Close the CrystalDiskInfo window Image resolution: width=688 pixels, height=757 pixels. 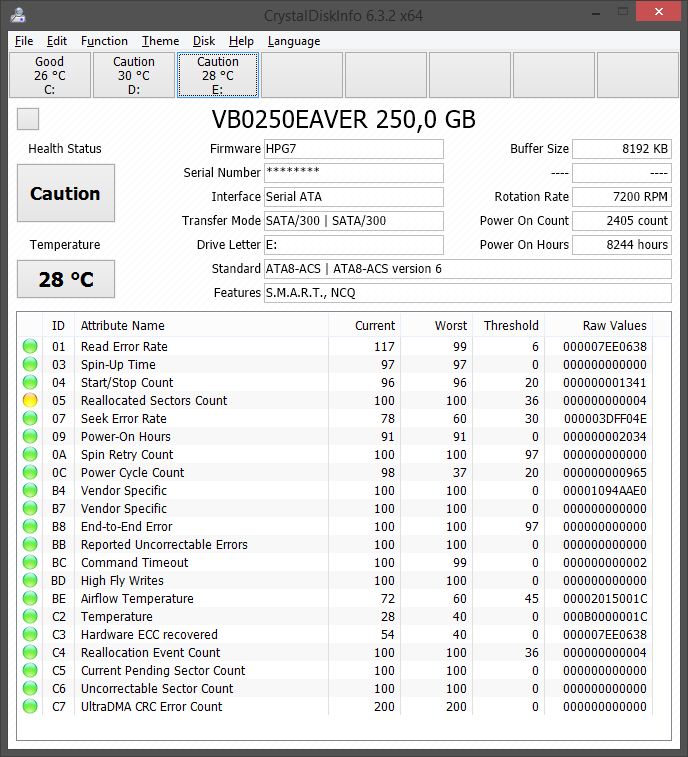[x=658, y=11]
